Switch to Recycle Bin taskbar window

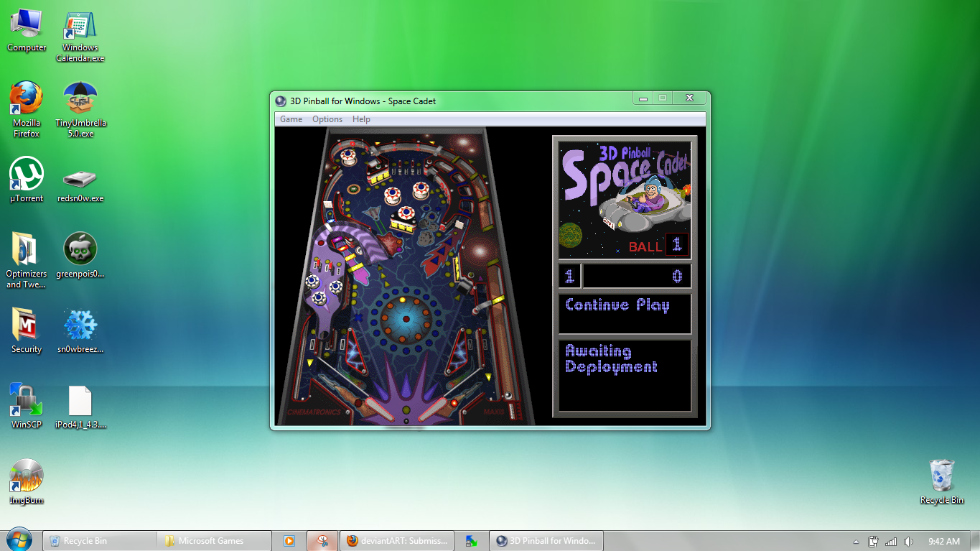[x=100, y=541]
